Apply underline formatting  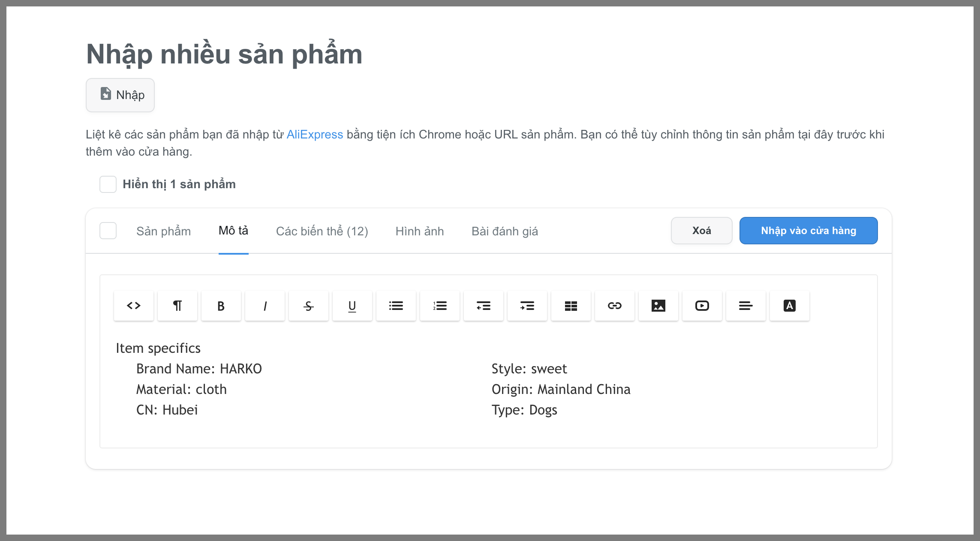pyautogui.click(x=352, y=306)
